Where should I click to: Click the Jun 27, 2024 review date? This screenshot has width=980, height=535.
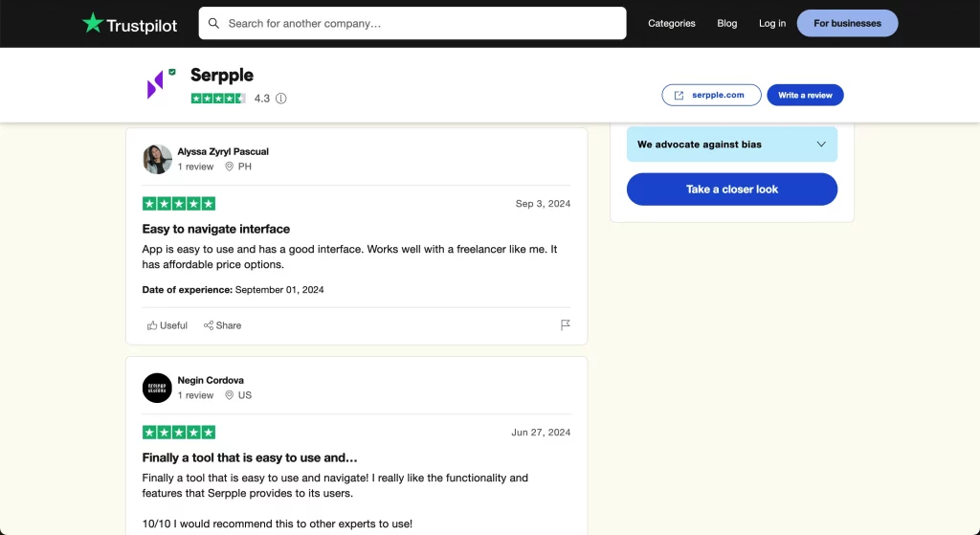pyautogui.click(x=541, y=432)
